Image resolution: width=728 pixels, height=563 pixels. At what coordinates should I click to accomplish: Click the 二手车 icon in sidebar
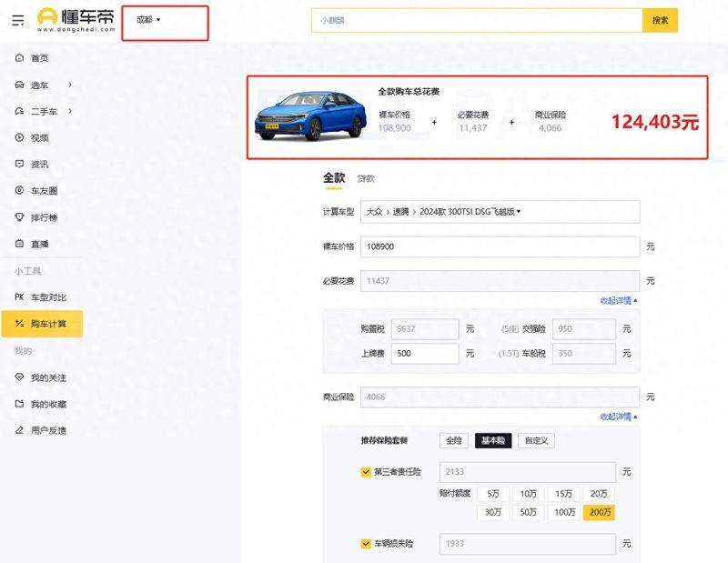[x=19, y=111]
